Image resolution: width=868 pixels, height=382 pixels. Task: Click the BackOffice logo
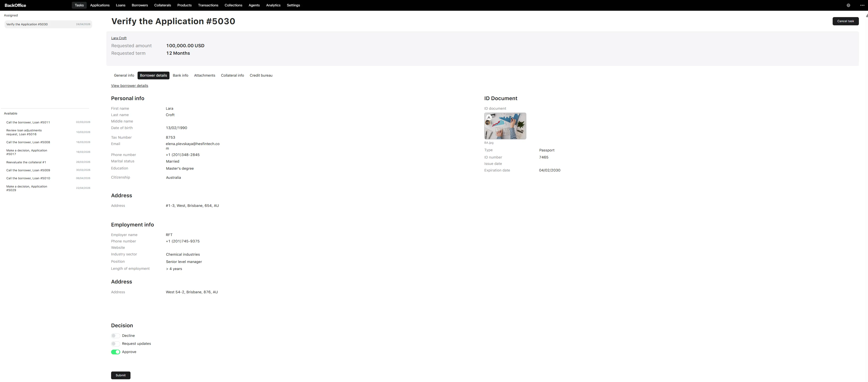(15, 5)
